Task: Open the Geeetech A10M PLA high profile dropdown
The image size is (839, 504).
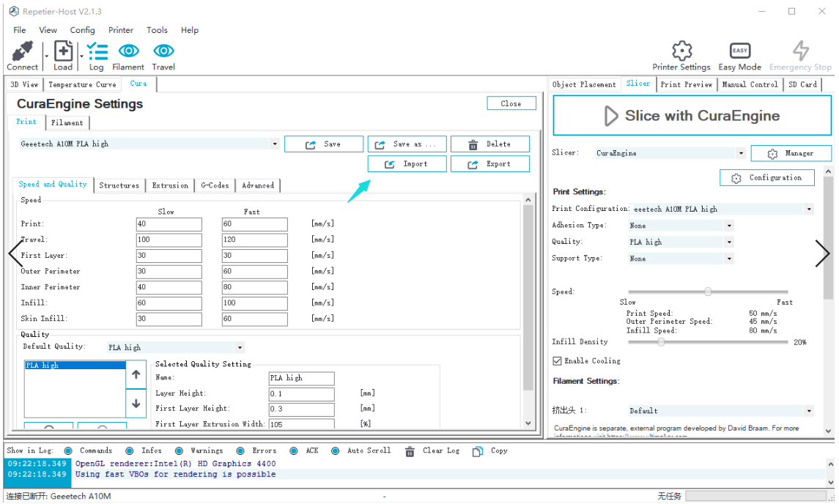Action: (x=275, y=144)
